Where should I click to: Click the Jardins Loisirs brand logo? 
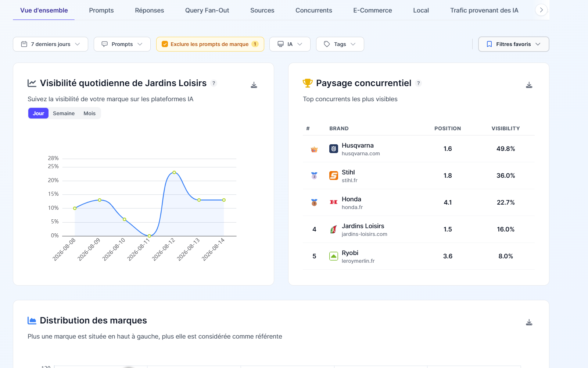[x=334, y=229]
